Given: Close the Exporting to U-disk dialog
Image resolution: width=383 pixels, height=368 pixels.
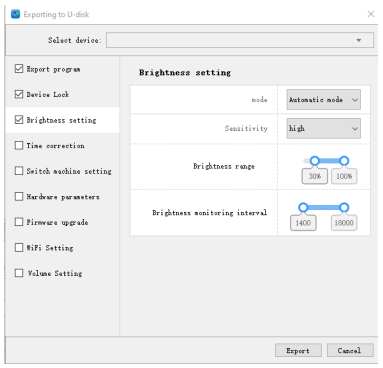Looking at the screenshot, I should click(x=371, y=14).
